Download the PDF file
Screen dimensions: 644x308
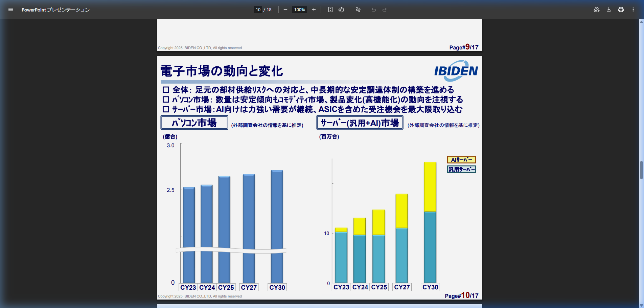click(609, 9)
